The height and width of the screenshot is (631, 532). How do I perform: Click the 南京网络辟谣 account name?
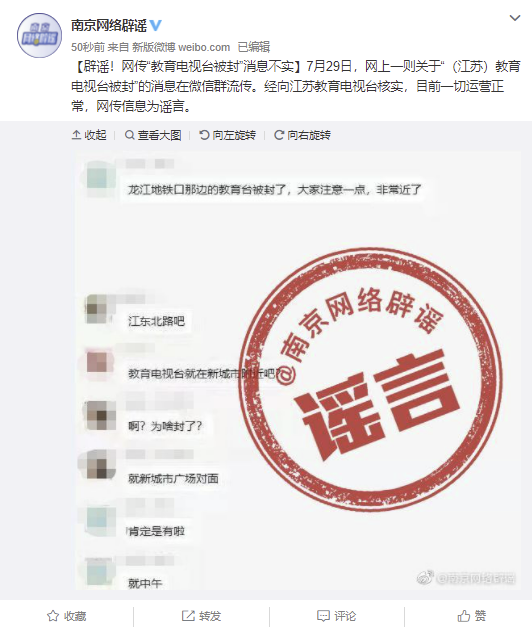click(x=109, y=25)
